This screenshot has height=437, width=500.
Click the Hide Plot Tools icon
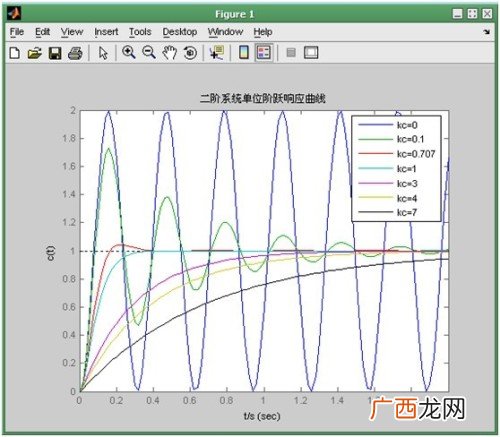click(291, 53)
